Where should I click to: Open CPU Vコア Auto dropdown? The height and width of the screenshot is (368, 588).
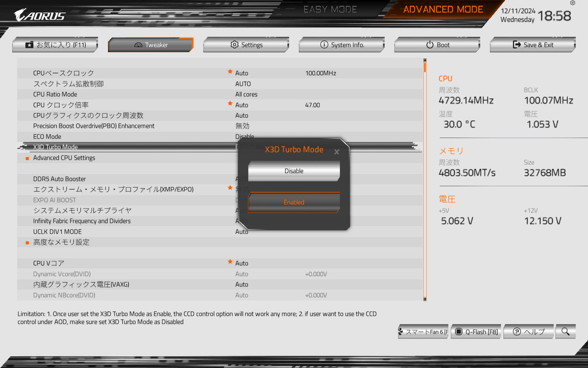coord(242,263)
